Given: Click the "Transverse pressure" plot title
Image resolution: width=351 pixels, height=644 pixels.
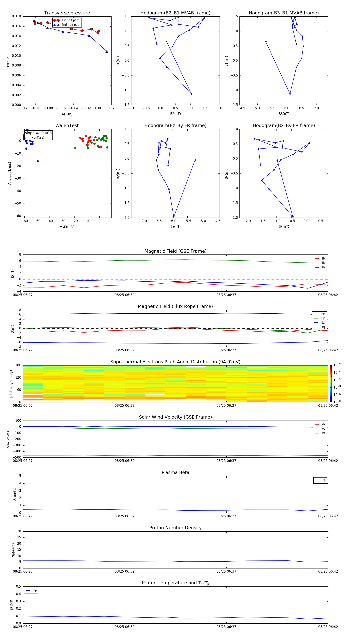Looking at the screenshot, I should tap(67, 13).
